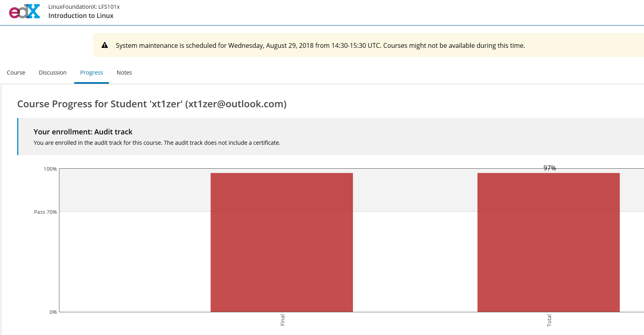This screenshot has width=644, height=335.
Task: Click the maintenance warning triangle icon
Action: 104,45
